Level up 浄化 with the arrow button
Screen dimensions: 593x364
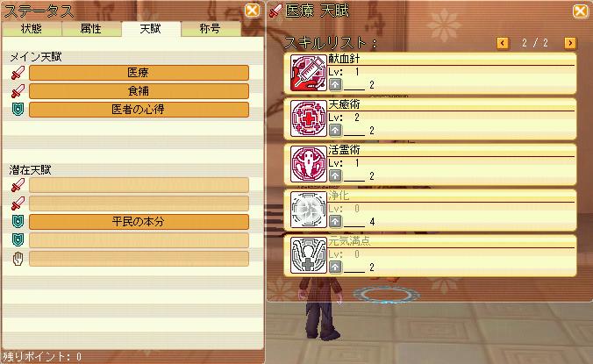(x=335, y=222)
